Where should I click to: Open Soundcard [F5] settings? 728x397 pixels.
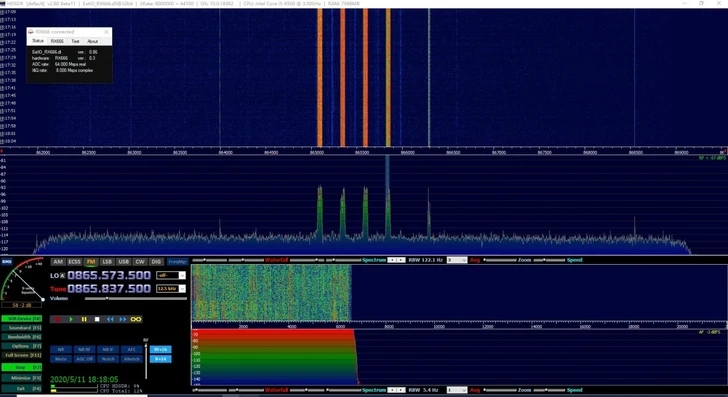coord(21,328)
